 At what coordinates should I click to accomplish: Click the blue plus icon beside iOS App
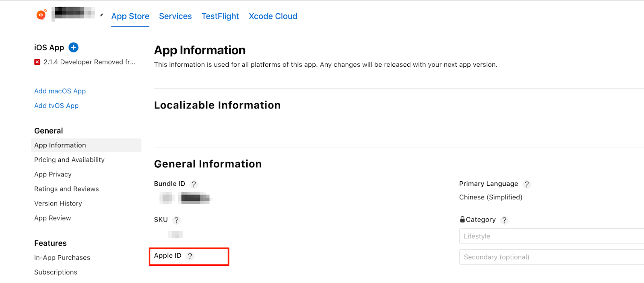(73, 47)
